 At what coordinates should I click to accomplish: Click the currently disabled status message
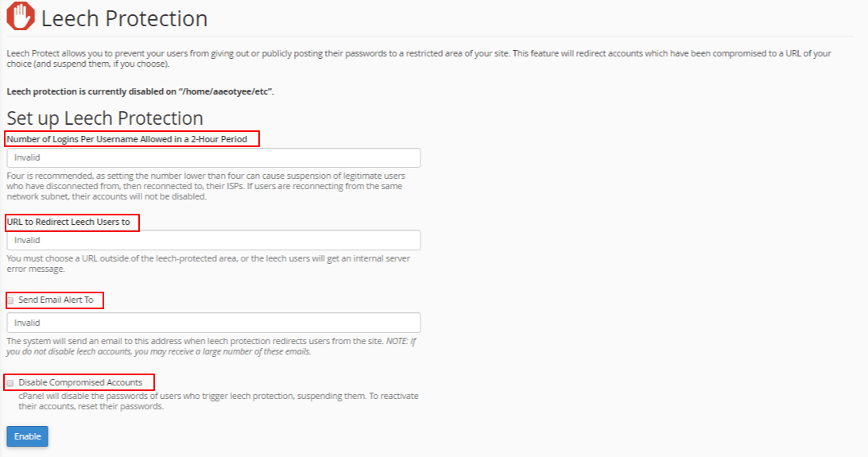[x=140, y=91]
